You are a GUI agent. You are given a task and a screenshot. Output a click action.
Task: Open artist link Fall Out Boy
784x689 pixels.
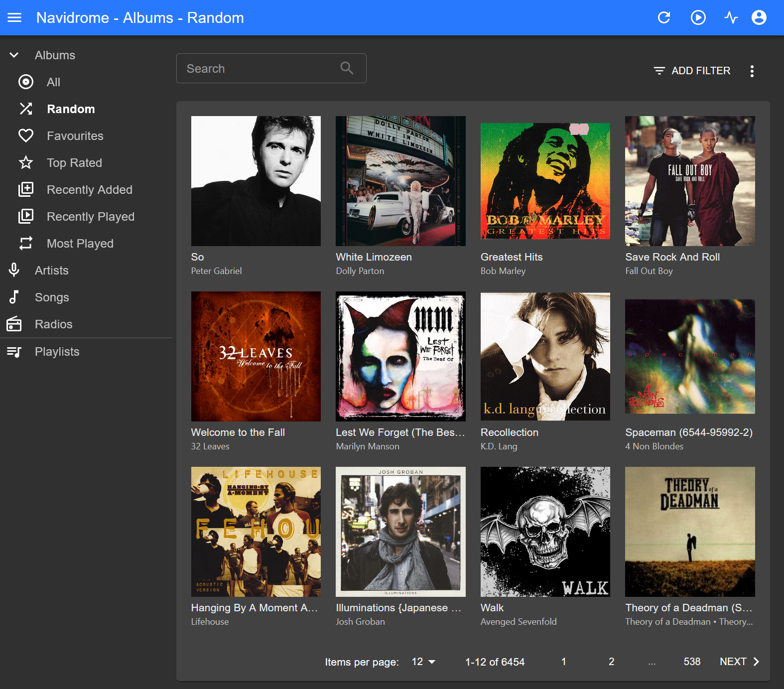649,271
